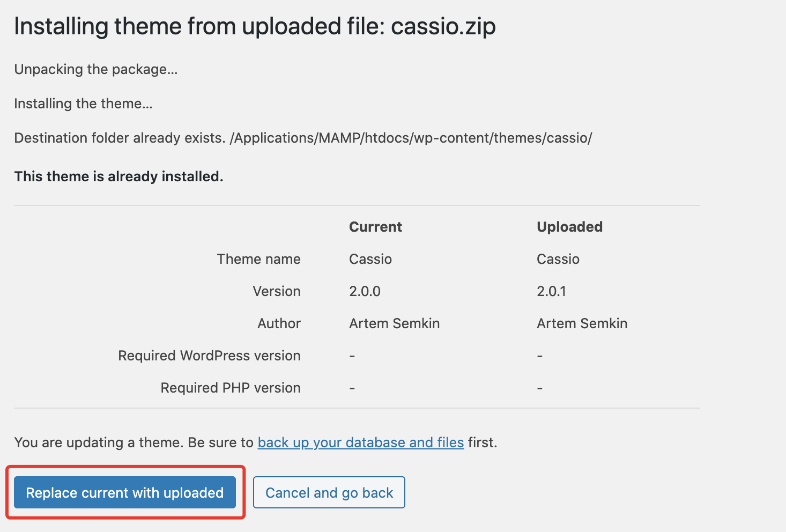786x532 pixels.
Task: Click the Required WordPress version label
Action: [x=209, y=356]
